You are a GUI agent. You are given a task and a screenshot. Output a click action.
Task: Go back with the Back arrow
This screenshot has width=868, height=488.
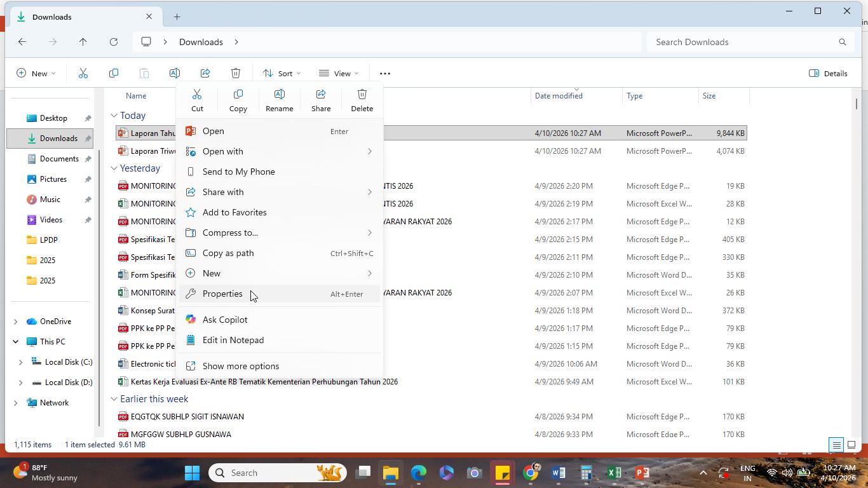tap(22, 42)
